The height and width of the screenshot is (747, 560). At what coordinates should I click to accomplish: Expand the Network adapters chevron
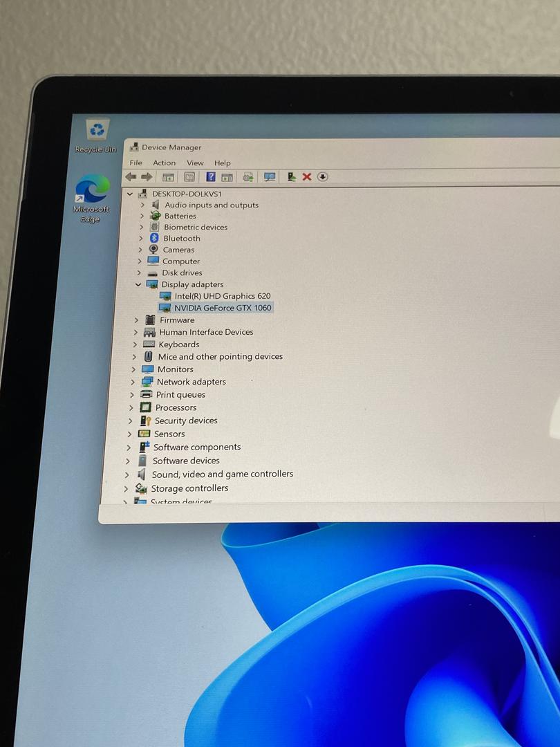click(132, 382)
